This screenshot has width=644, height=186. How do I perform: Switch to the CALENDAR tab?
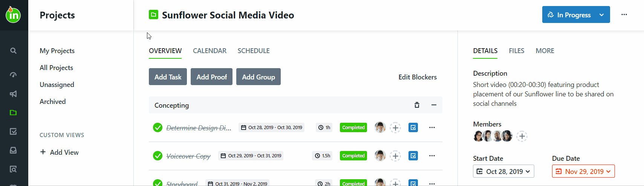click(210, 51)
